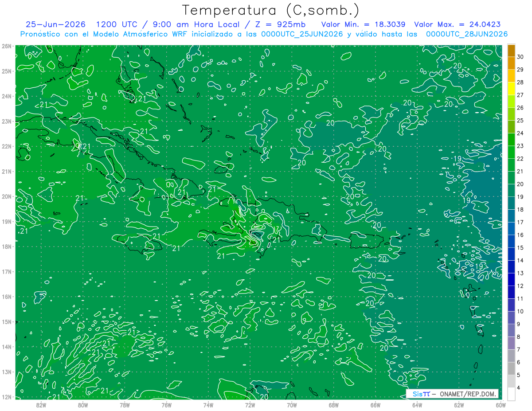Select the 22N latitude axis label
The image size is (532, 411).
point(6,146)
